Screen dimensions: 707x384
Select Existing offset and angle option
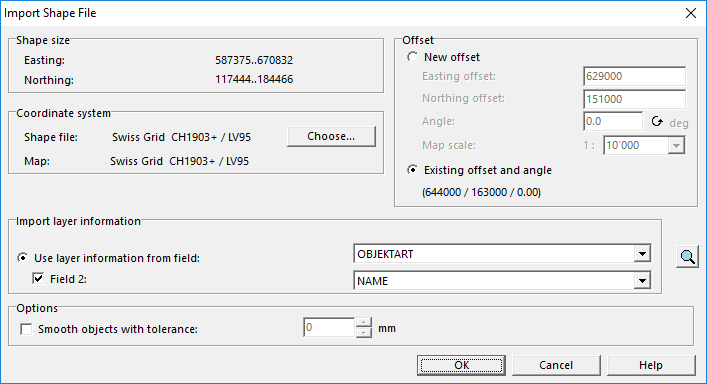click(412, 170)
